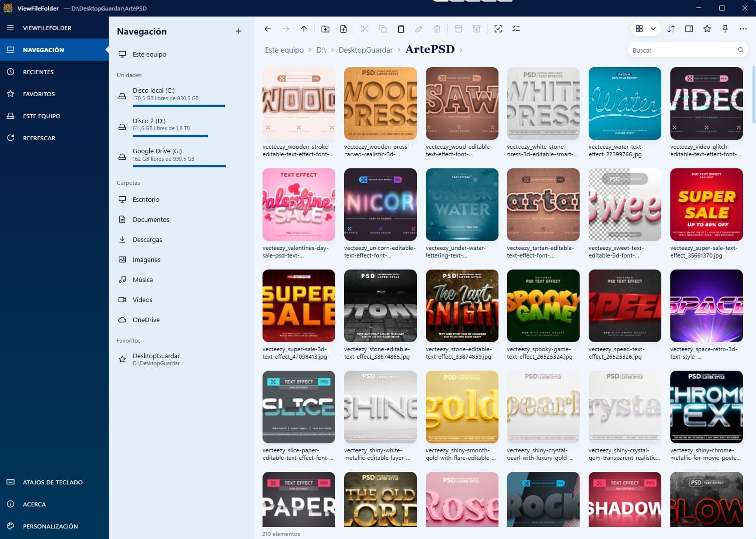This screenshot has height=539, width=756.
Task: Click Refrescar in the sidebar
Action: pos(54,138)
